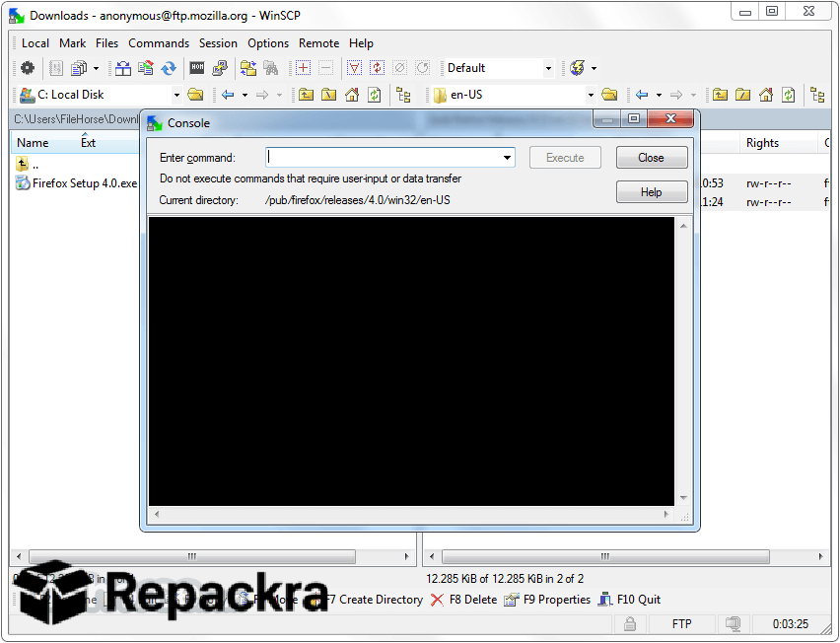
Task: Click the red plus Select Files icon
Action: point(304,68)
